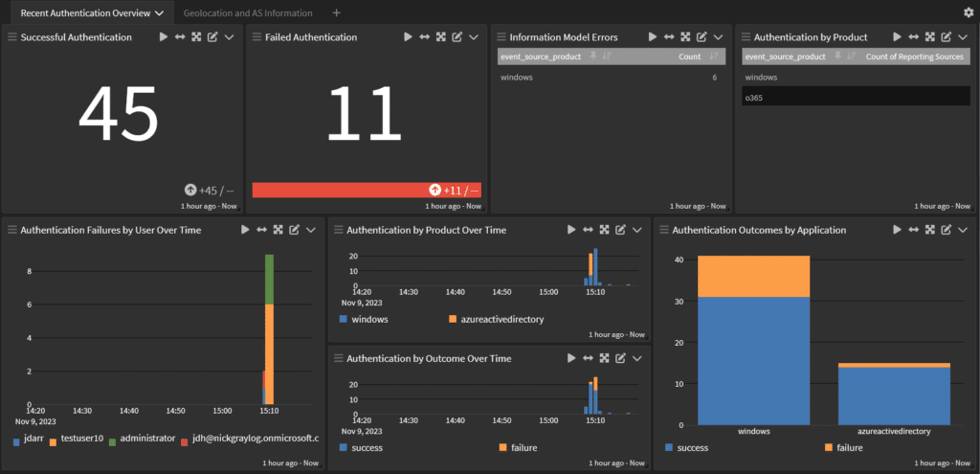Open Information Model Errors widget in fullscreen
980x474 pixels.
tap(685, 37)
